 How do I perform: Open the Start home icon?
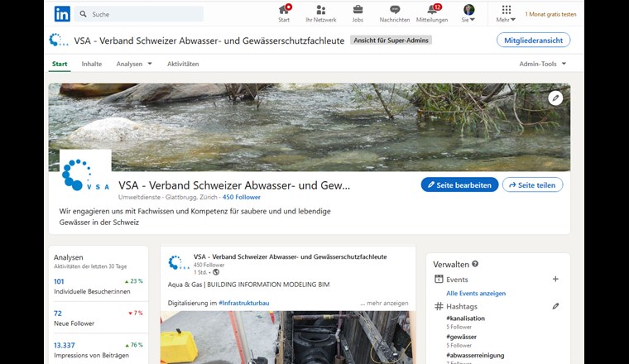click(284, 10)
